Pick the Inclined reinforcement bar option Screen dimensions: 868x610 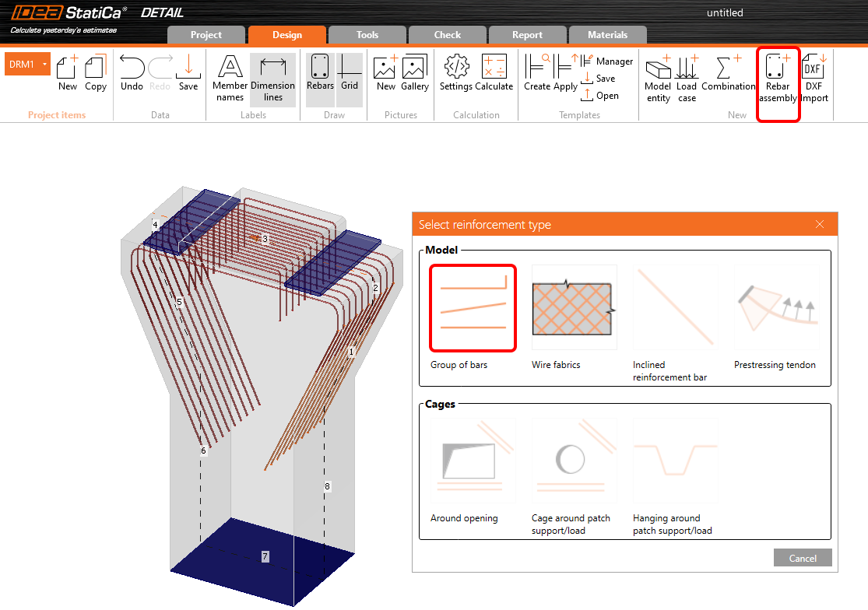click(x=675, y=308)
